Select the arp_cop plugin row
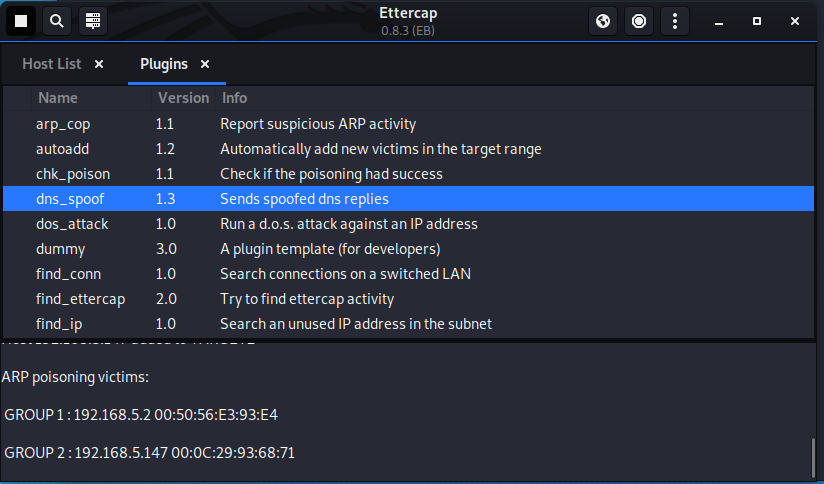The width and height of the screenshot is (824, 484). click(63, 124)
